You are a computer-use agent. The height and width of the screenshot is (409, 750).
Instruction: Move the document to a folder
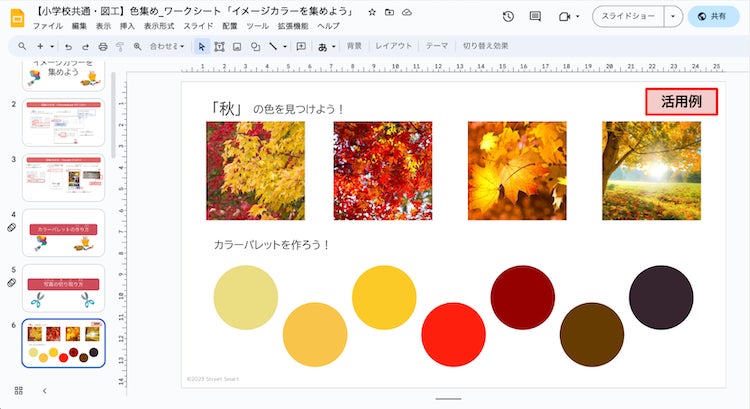click(389, 12)
